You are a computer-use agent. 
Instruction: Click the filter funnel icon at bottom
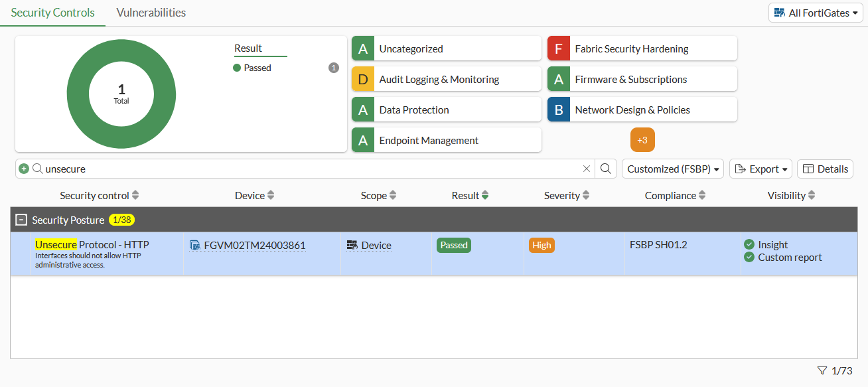click(x=822, y=370)
